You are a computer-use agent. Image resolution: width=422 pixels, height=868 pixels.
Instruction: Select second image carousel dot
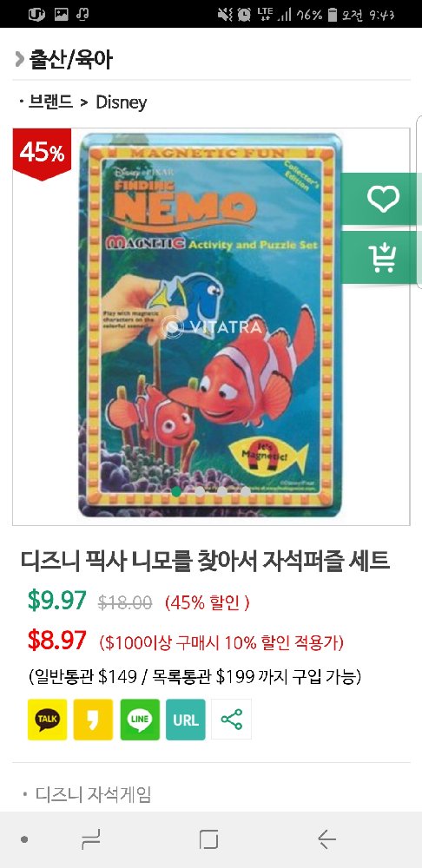point(200,490)
